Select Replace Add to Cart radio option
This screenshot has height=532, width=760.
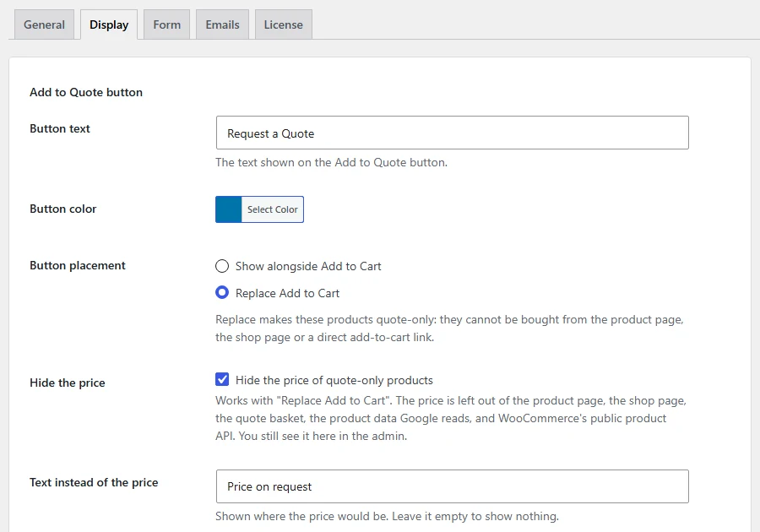222,293
